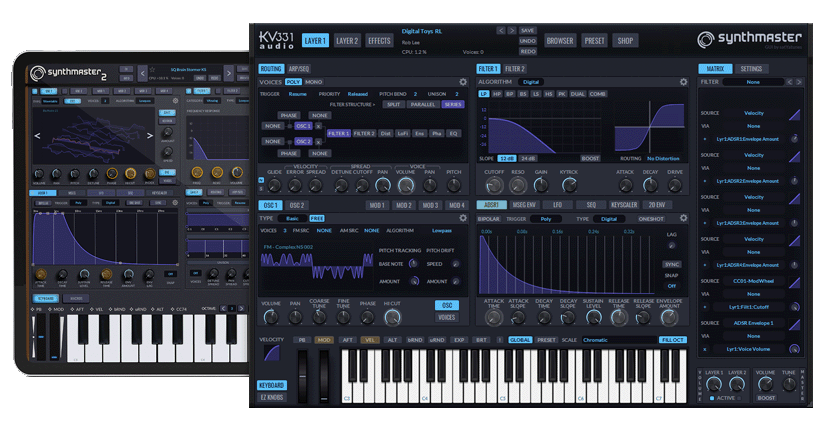
Task: Switch to EZ KNOBS view
Action: click(x=272, y=397)
